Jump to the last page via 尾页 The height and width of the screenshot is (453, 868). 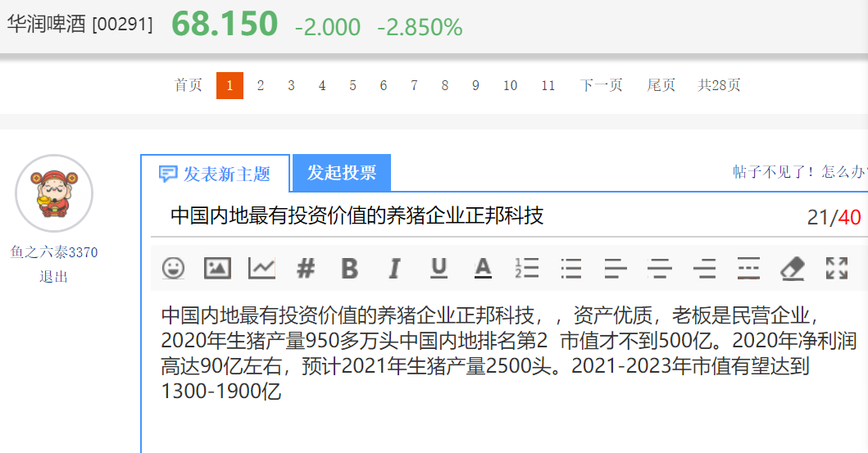(661, 85)
